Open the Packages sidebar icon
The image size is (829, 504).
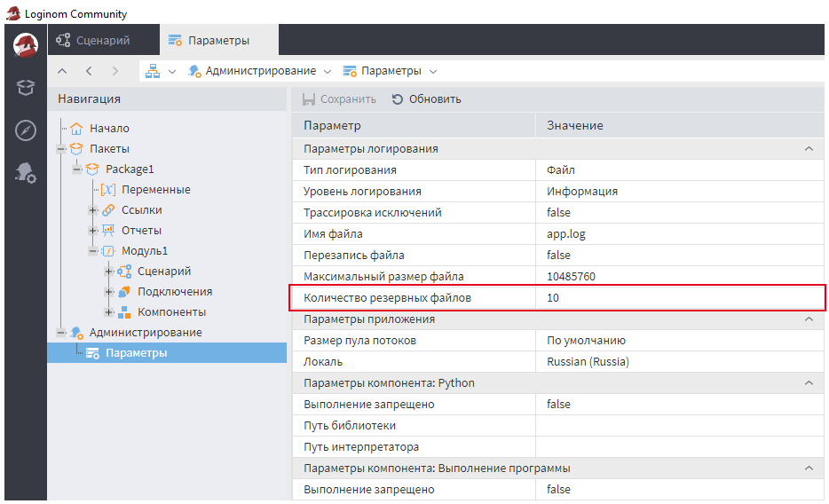click(26, 87)
